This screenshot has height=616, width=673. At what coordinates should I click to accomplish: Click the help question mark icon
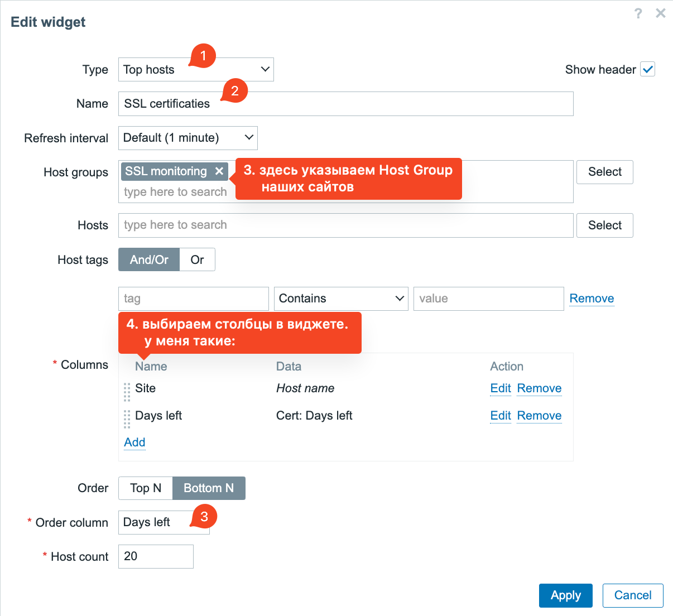[x=638, y=13]
